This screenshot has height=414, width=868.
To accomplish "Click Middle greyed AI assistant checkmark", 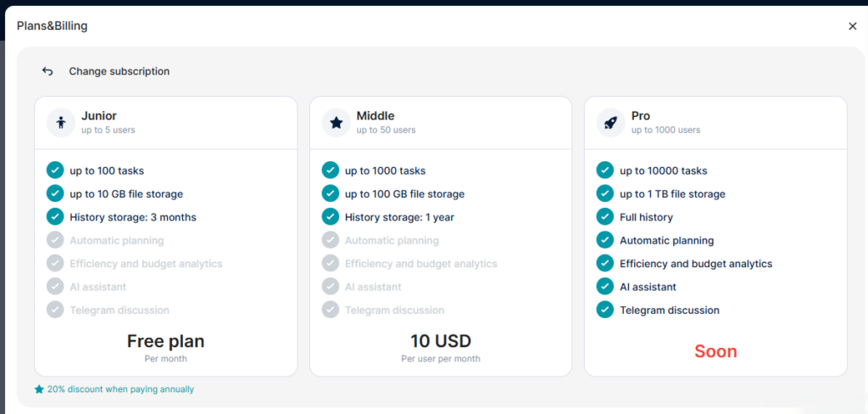I will pos(331,287).
